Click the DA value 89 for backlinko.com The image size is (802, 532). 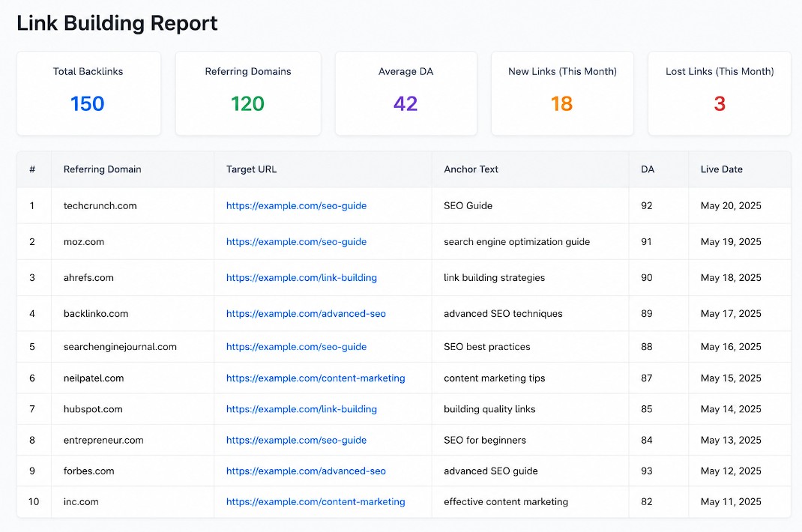pos(647,313)
